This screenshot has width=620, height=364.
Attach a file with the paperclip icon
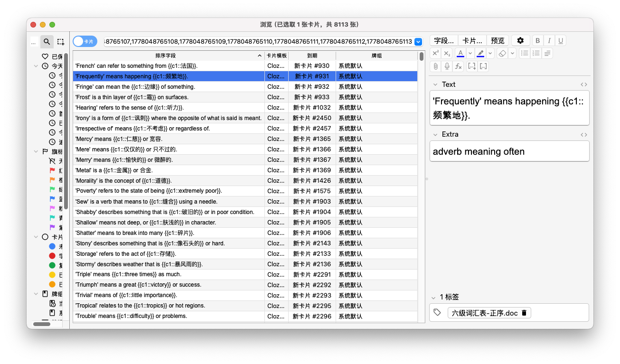pos(435,66)
